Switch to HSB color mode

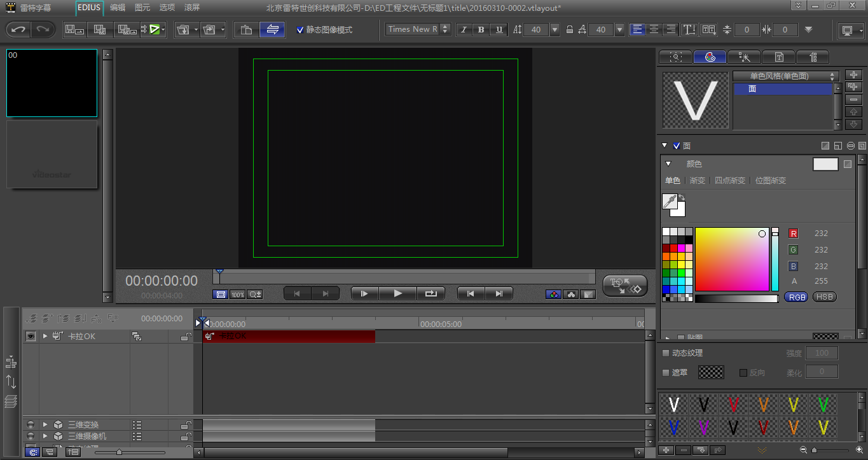point(825,297)
